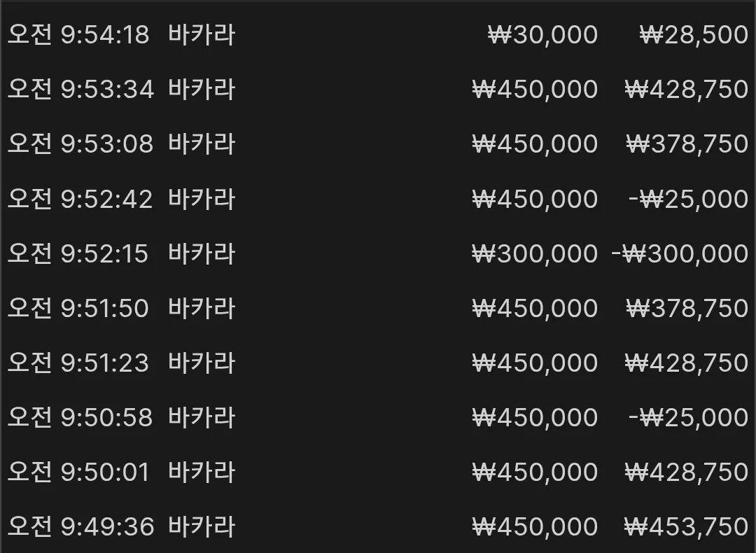Image resolution: width=756 pixels, height=553 pixels.
Task: Select the 9:51:50 바카라 entry
Action: [x=378, y=307]
